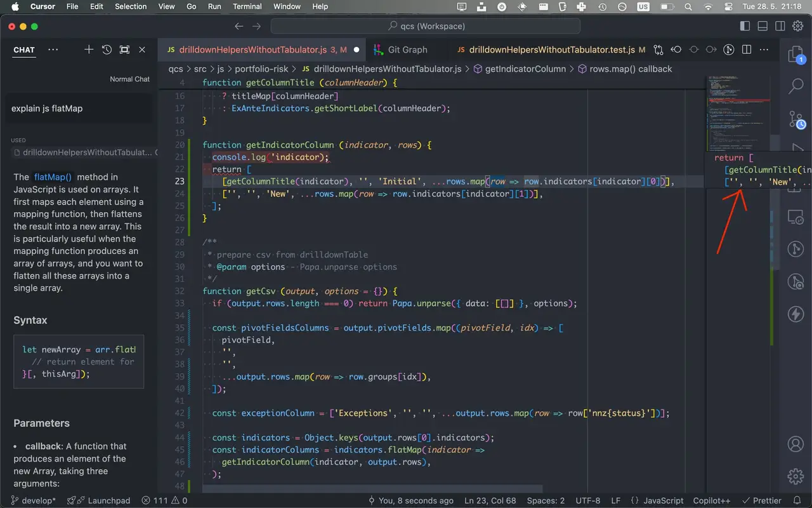Change end of line LF
Screen dimensions: 812x508
(x=615, y=500)
